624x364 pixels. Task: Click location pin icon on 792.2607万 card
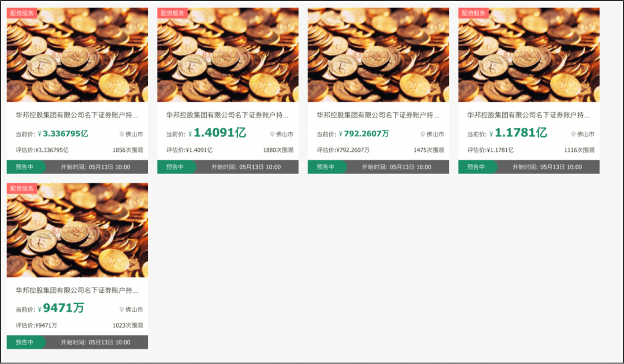point(423,134)
